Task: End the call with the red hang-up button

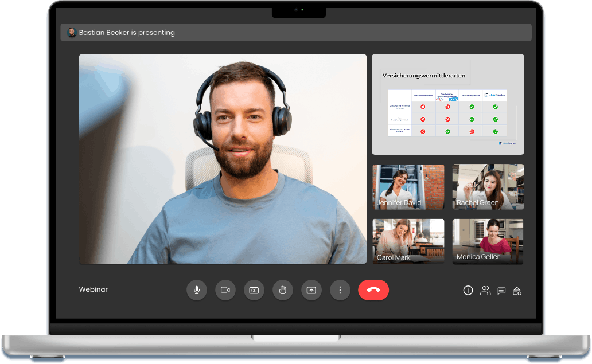Action: tap(373, 290)
